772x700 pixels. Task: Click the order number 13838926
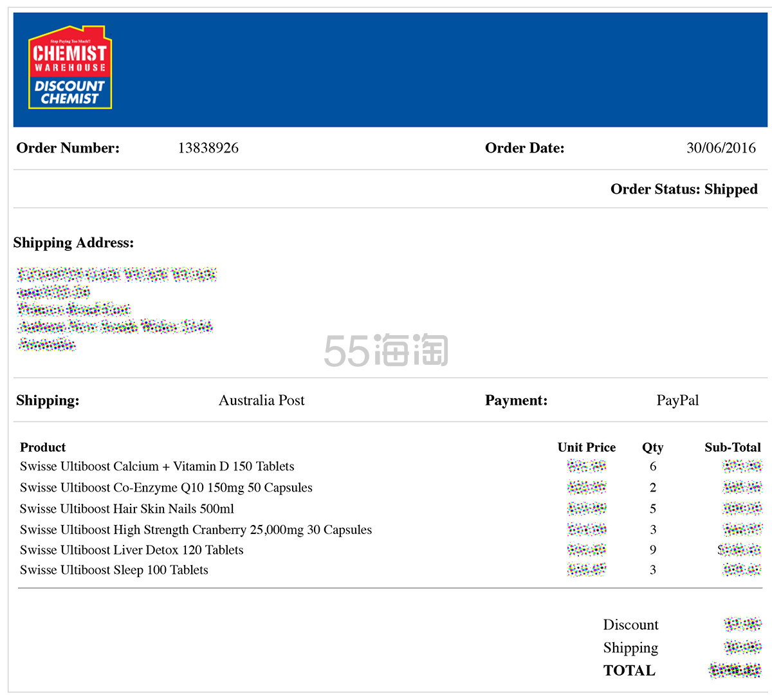[x=208, y=148]
